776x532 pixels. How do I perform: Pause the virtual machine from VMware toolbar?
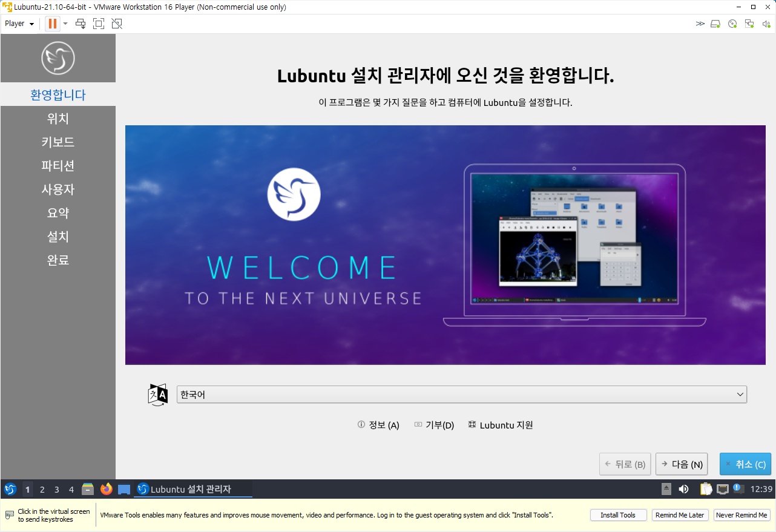[53, 24]
